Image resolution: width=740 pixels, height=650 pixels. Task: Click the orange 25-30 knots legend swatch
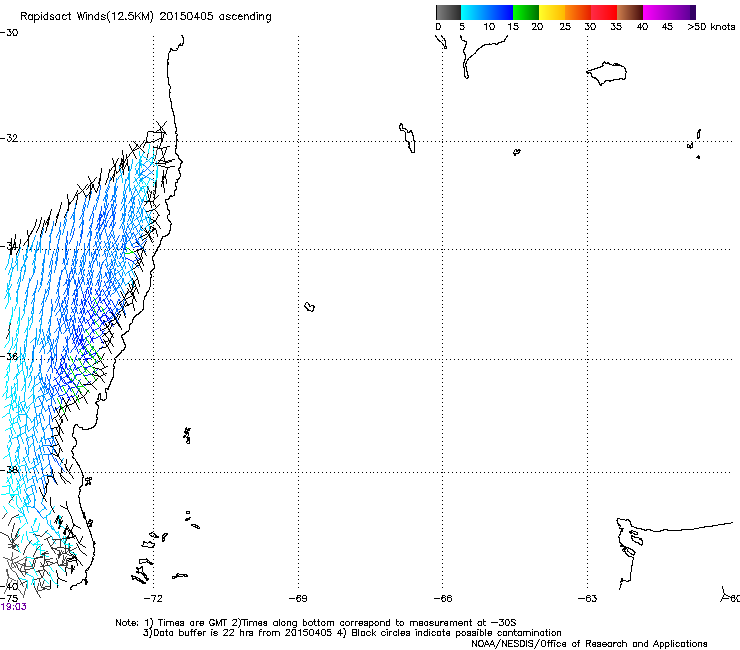pyautogui.click(x=578, y=12)
